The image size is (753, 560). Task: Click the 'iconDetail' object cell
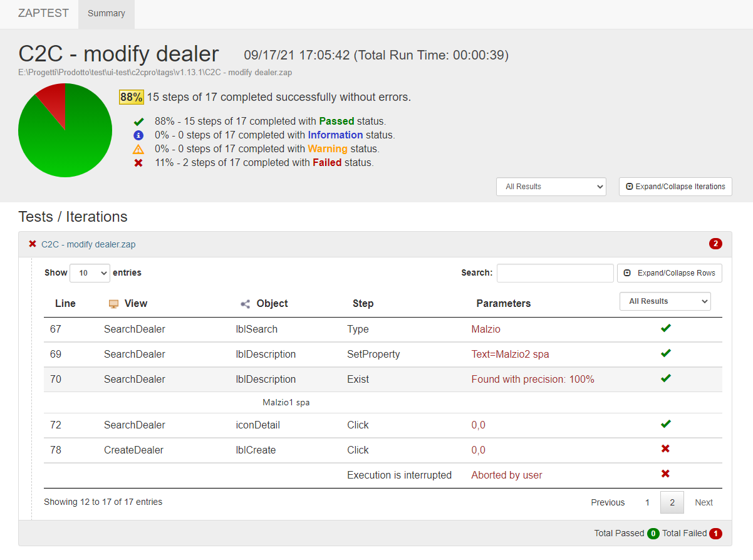point(257,425)
